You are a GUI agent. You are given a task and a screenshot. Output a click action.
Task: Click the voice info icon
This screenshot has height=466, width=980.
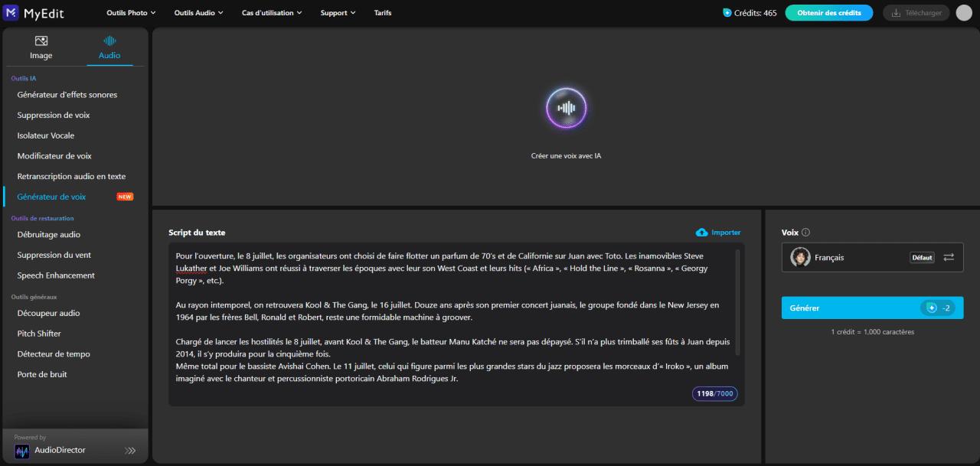coord(806,233)
